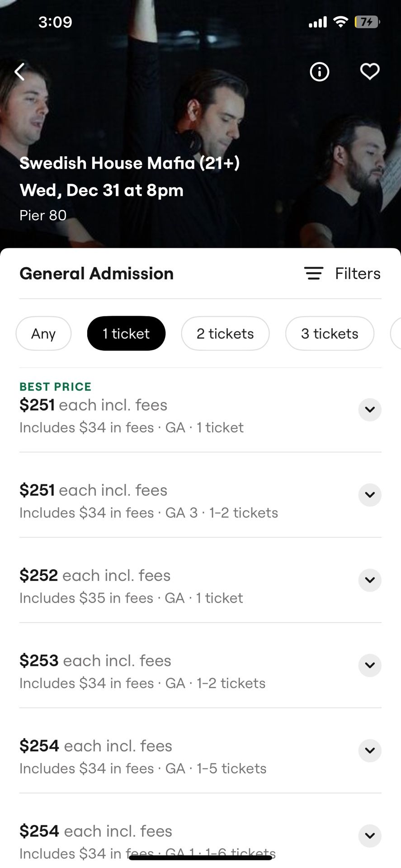Toggle the 1 ticket chip

(x=126, y=334)
